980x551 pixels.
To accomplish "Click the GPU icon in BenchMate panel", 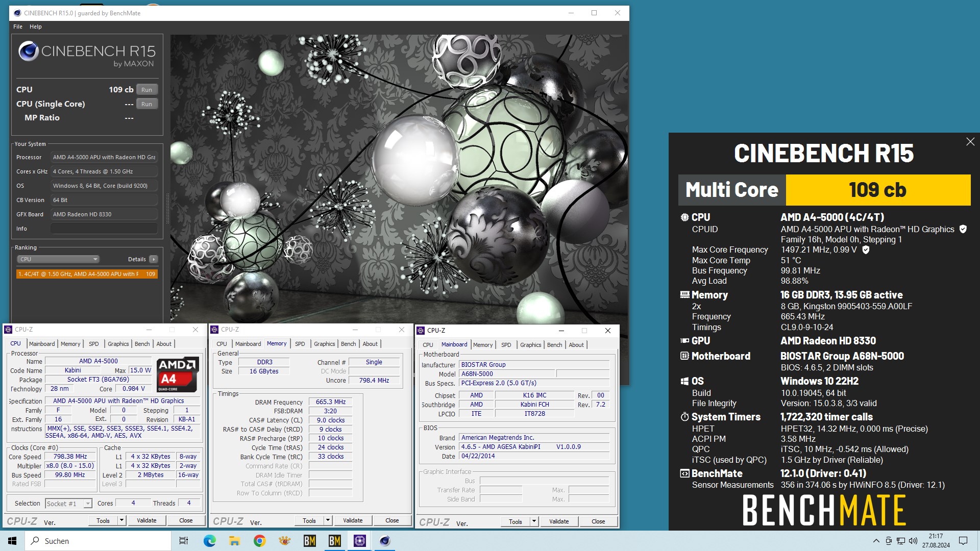I will point(684,341).
